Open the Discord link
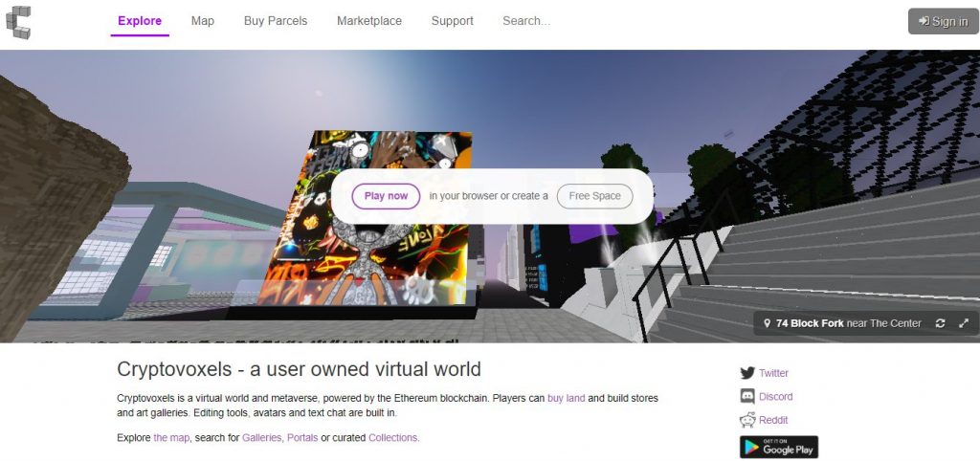980x461 pixels. (775, 397)
